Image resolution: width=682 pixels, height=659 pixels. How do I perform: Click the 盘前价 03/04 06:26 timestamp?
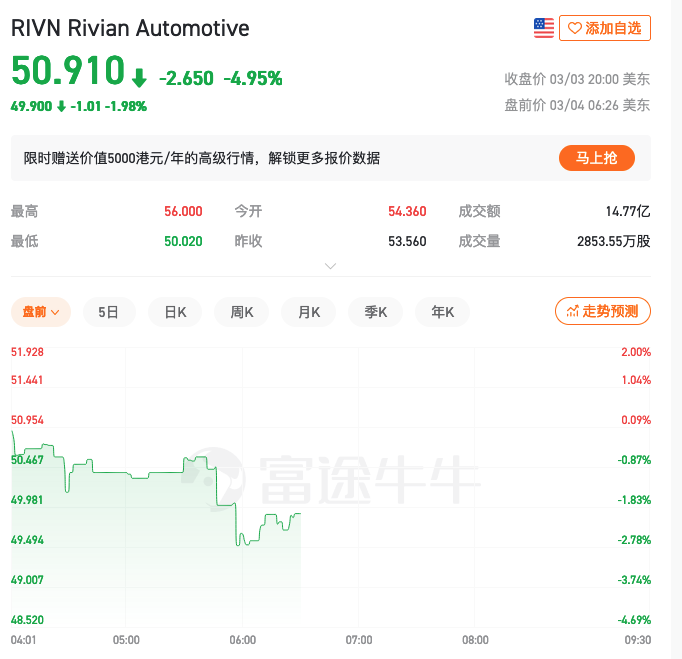tap(577, 105)
